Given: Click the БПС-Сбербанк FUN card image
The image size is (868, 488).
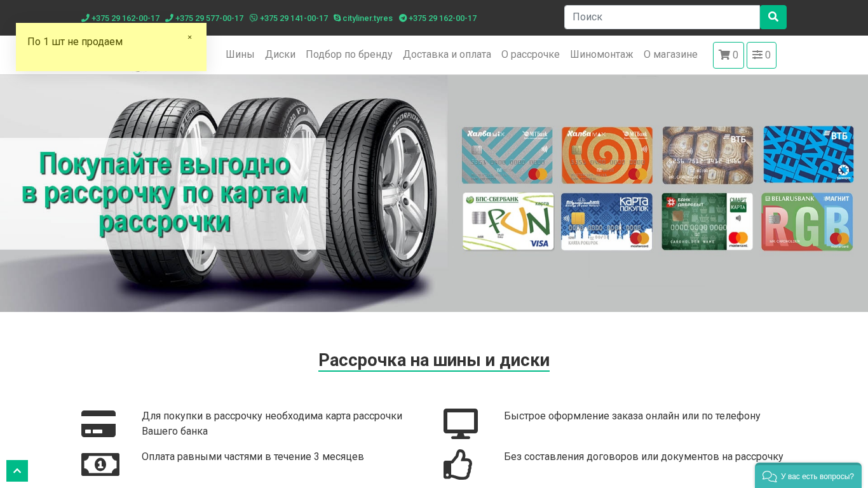Looking at the screenshot, I should point(508,222).
